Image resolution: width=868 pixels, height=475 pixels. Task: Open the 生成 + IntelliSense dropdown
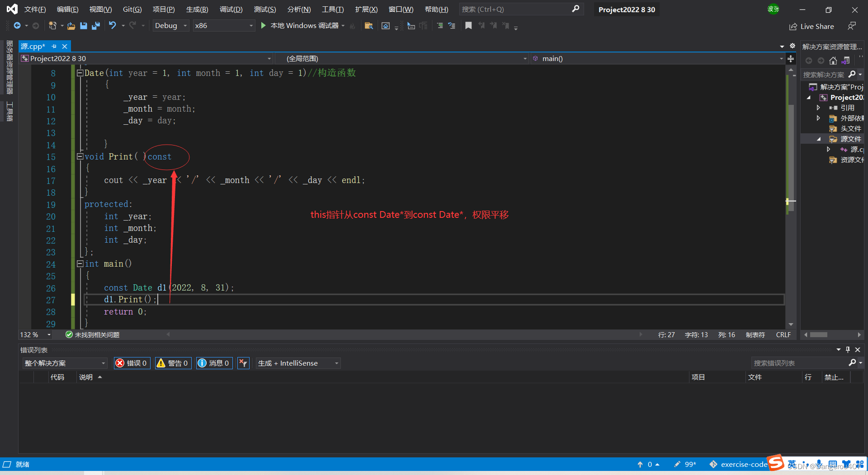pos(298,363)
